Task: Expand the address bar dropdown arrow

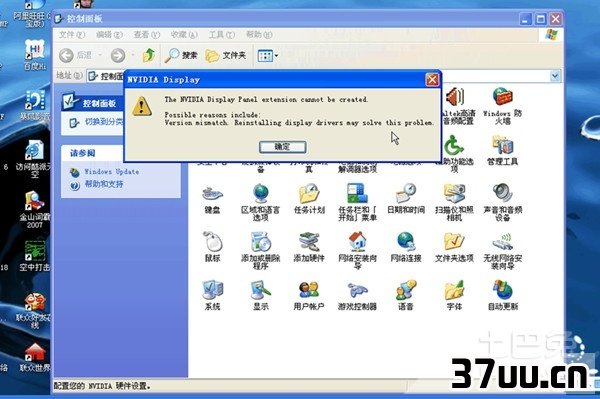Action: (555, 76)
